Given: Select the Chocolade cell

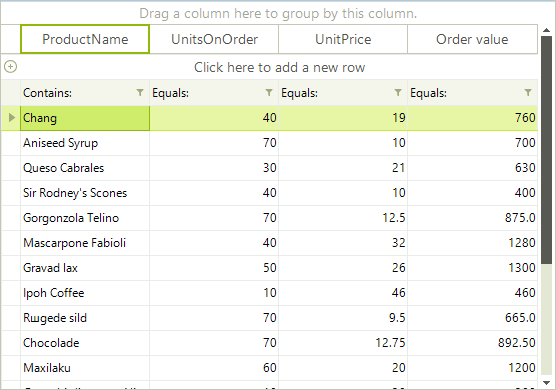Looking at the screenshot, I should [x=85, y=343].
